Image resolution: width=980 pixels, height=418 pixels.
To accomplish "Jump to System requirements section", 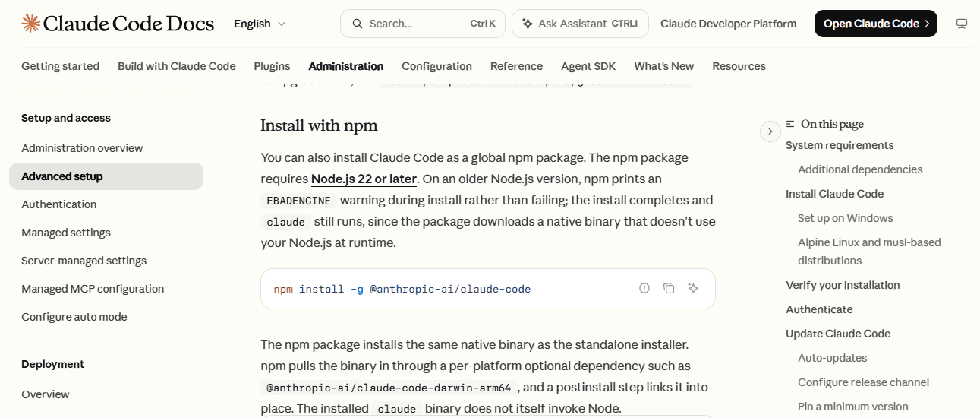I will [x=840, y=145].
